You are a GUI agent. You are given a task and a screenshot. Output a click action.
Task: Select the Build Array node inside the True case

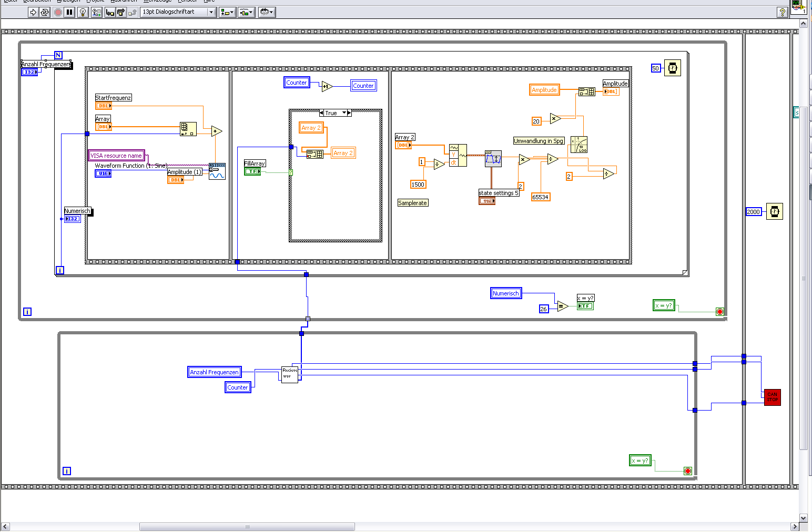click(315, 154)
